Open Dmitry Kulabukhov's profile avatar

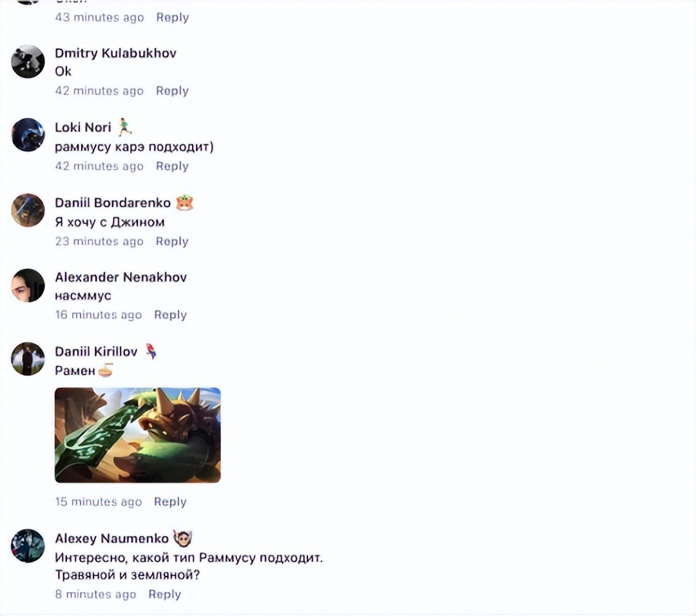point(28,61)
